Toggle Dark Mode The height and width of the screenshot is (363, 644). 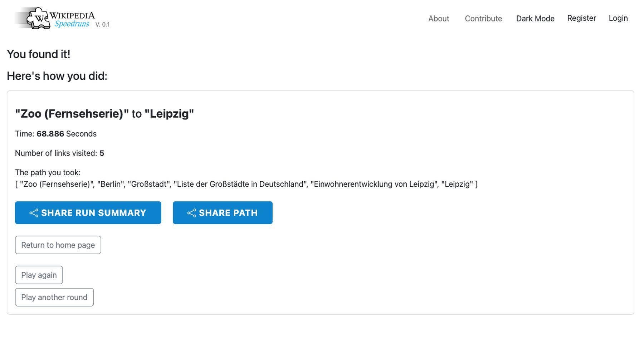point(535,19)
